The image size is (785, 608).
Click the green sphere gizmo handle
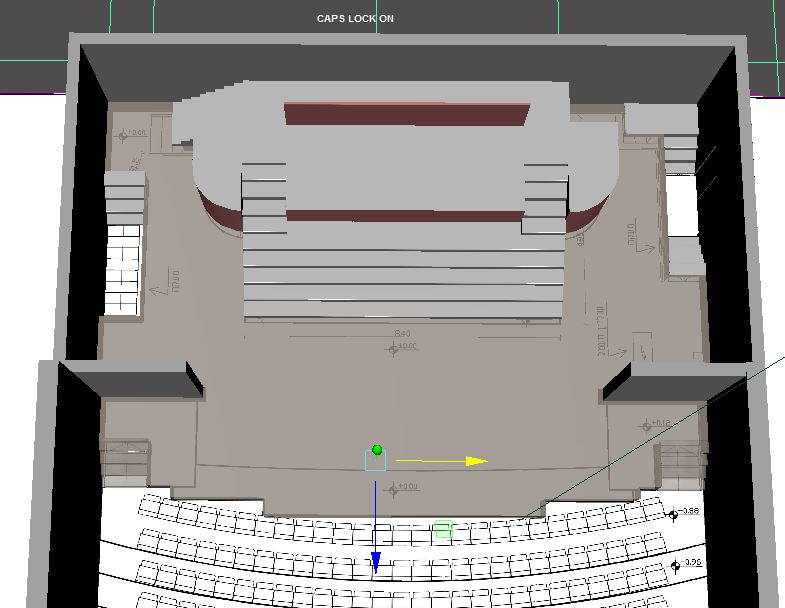coord(377,450)
